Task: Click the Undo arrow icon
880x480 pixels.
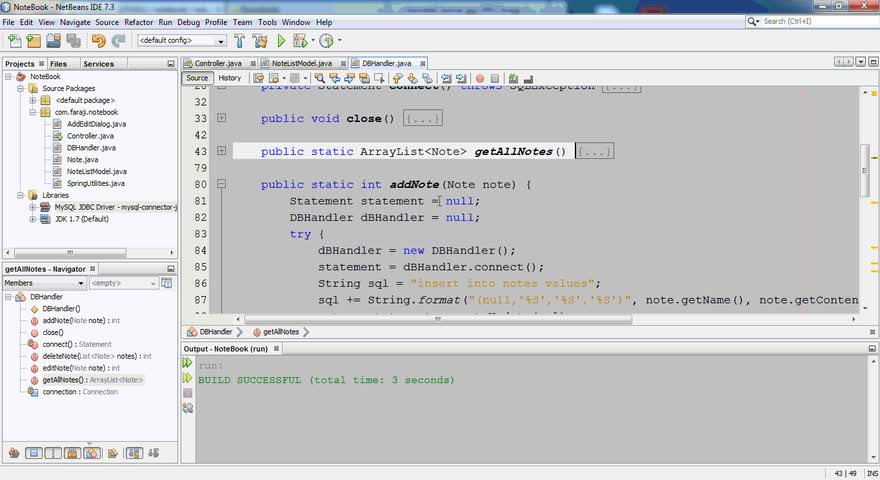Action: tap(98, 40)
